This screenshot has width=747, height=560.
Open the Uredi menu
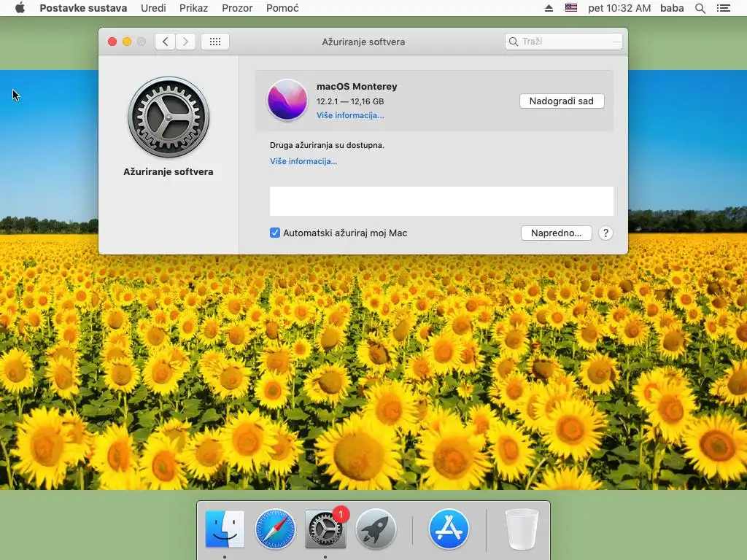pyautogui.click(x=153, y=8)
